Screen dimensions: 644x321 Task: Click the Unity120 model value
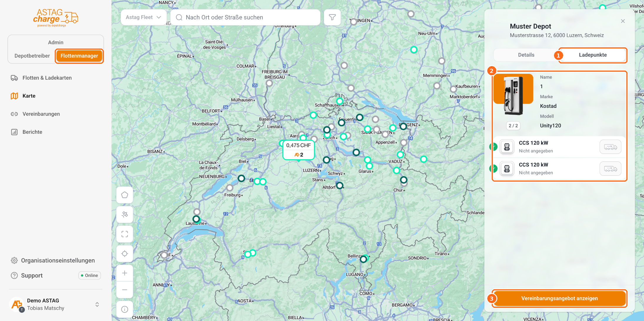[x=550, y=126]
